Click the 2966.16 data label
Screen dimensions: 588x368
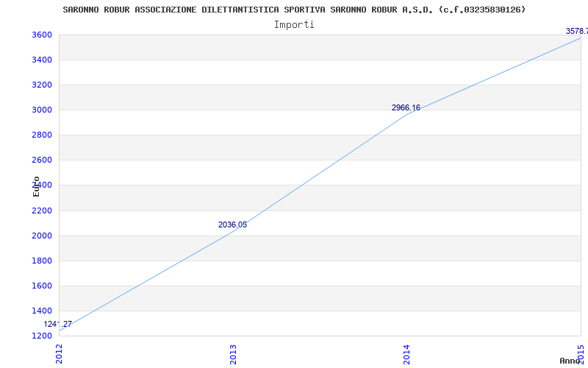406,107
